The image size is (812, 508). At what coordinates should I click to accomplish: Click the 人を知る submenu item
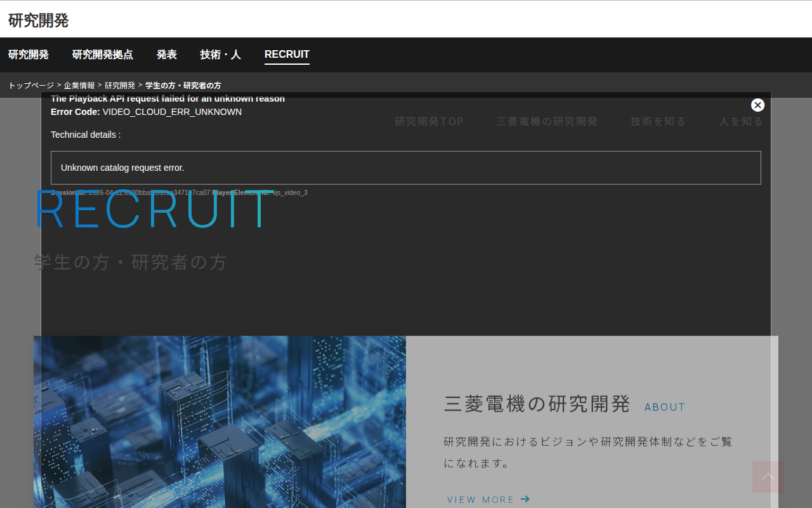click(x=741, y=121)
